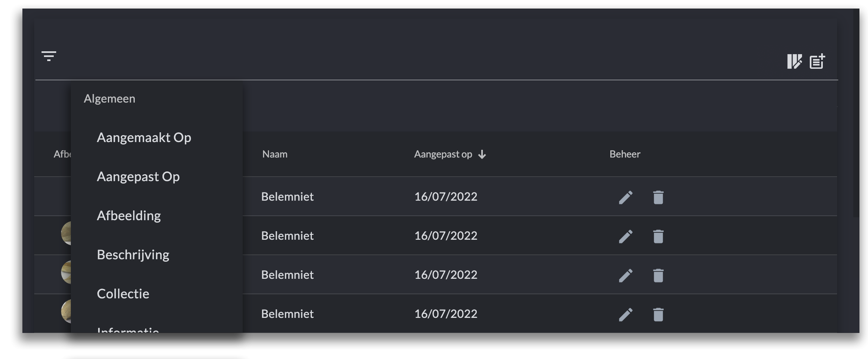Delete the first Belemniet row

click(x=658, y=197)
